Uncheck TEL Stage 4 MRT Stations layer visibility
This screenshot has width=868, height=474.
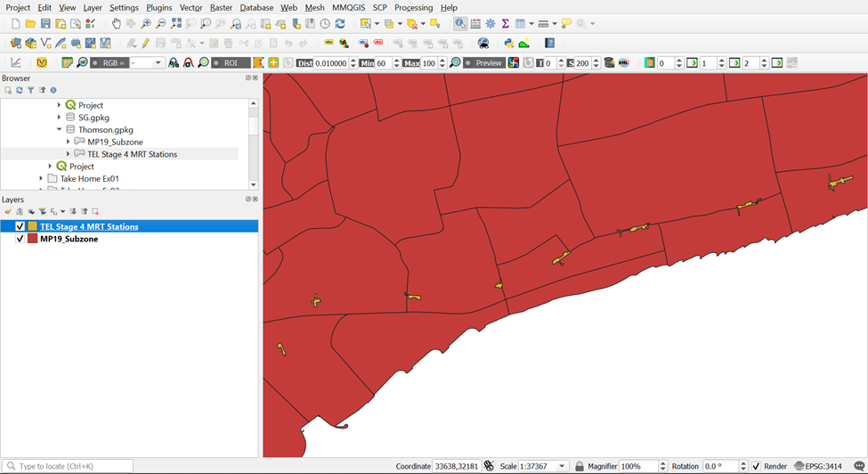click(x=20, y=227)
